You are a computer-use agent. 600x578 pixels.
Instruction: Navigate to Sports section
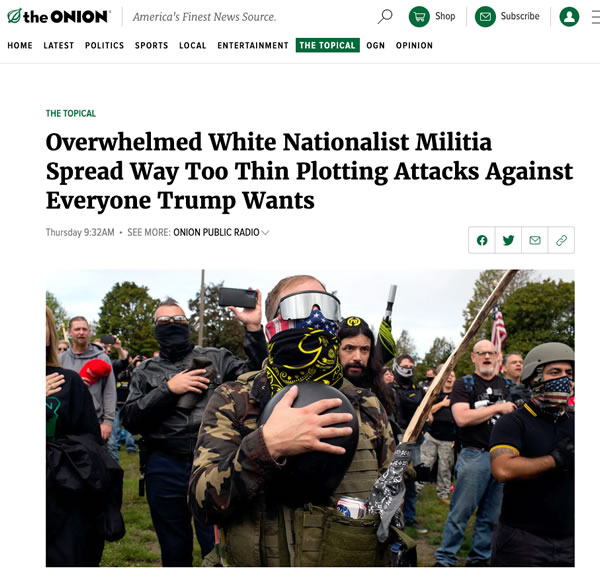click(x=152, y=46)
